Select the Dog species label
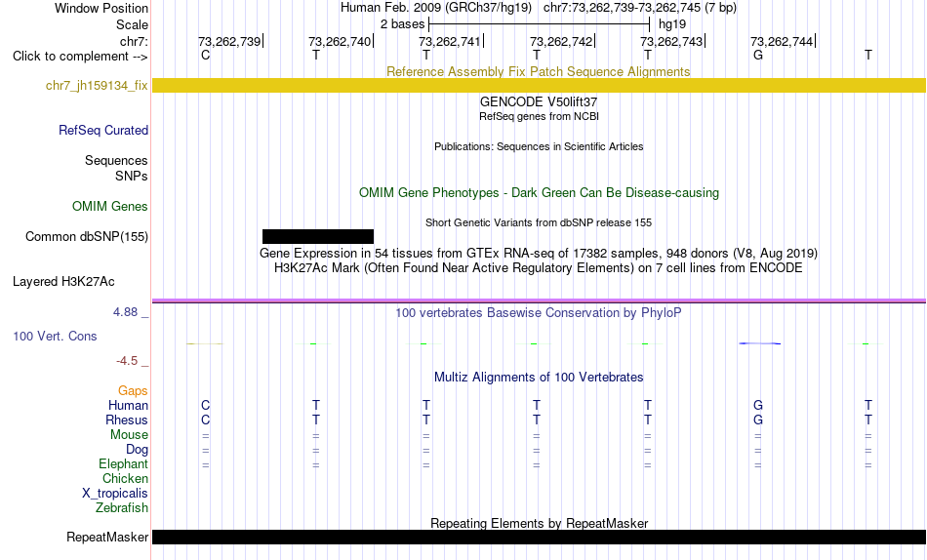Screen dimensions: 927x560 138,450
